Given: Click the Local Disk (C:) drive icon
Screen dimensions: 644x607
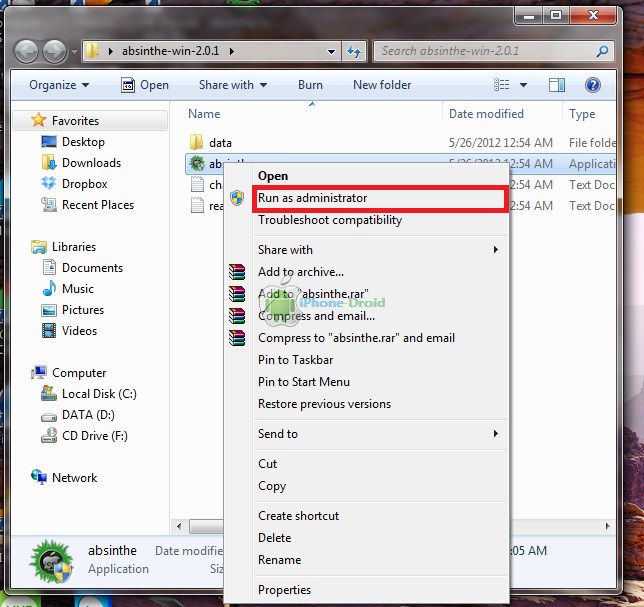Looking at the screenshot, I should pos(48,393).
